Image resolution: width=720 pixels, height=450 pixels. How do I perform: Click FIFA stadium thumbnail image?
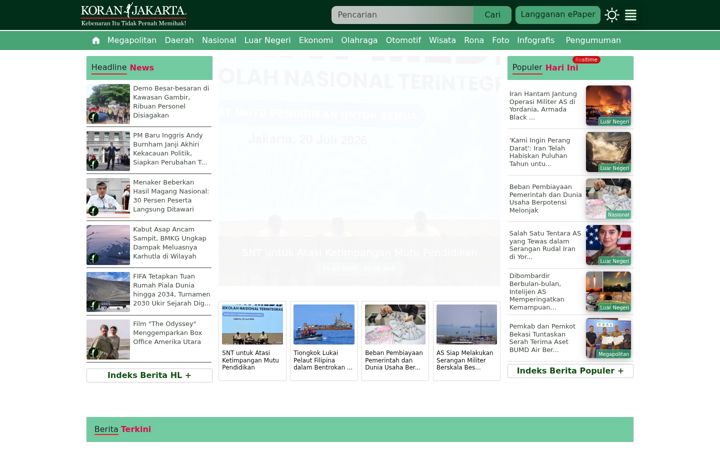[108, 292]
